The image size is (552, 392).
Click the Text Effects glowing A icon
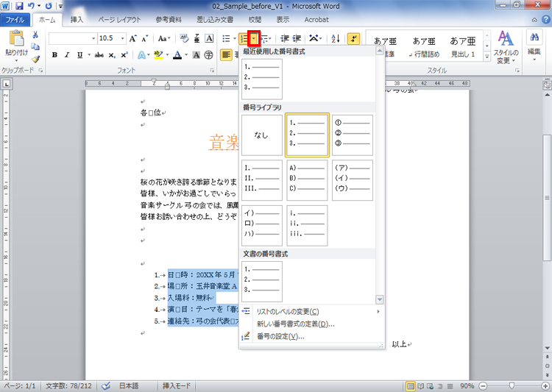tap(141, 55)
